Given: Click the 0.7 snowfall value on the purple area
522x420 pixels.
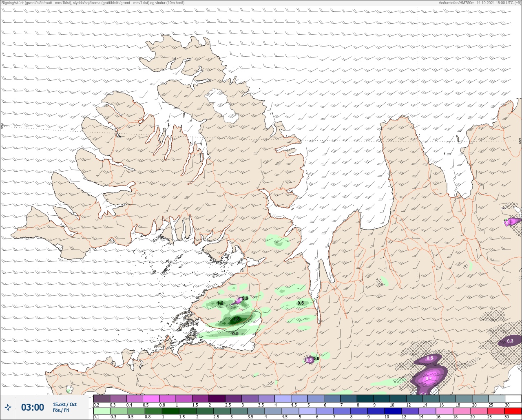Looking at the screenshot, I should coord(429,378).
